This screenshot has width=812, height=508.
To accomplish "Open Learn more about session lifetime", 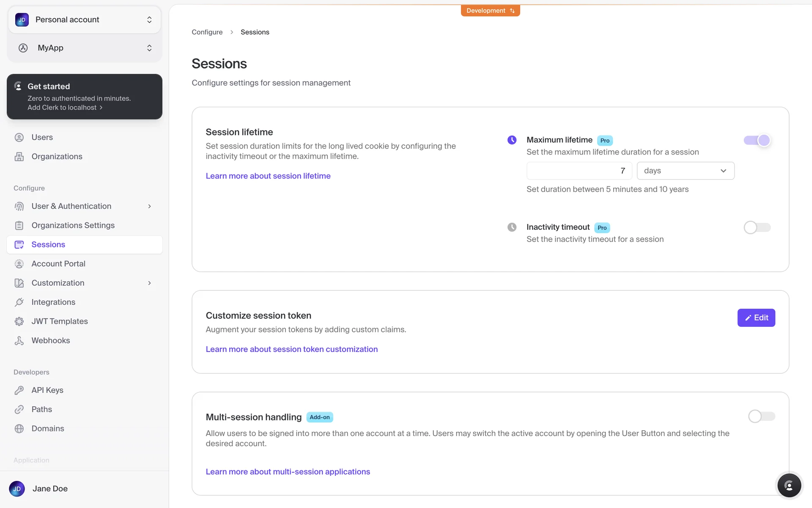I will pos(268,176).
